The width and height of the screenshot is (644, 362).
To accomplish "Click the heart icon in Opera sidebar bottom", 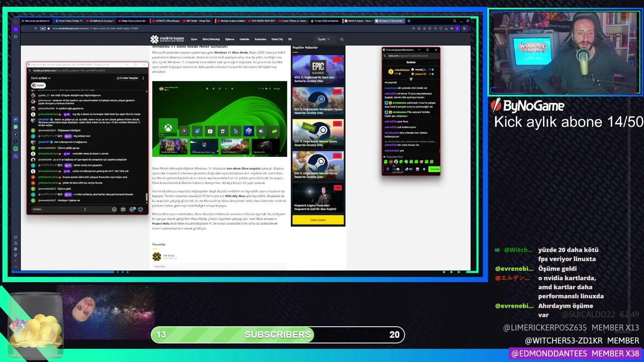I will point(16,237).
